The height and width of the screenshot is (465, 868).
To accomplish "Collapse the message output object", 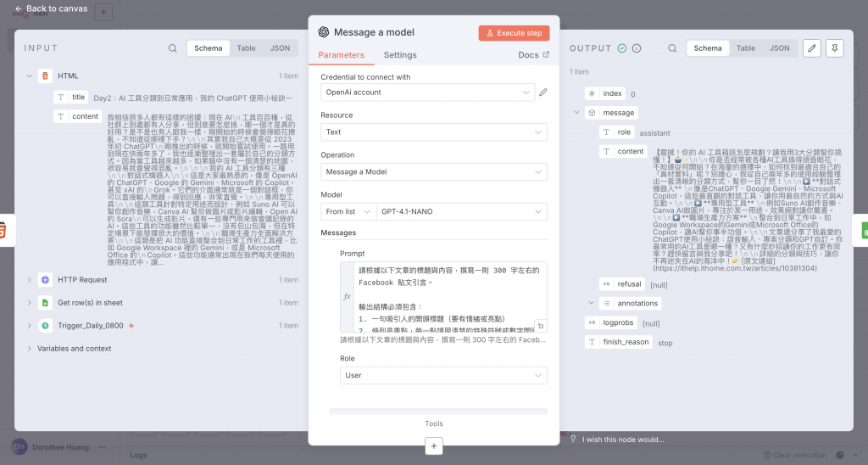I will [x=576, y=113].
